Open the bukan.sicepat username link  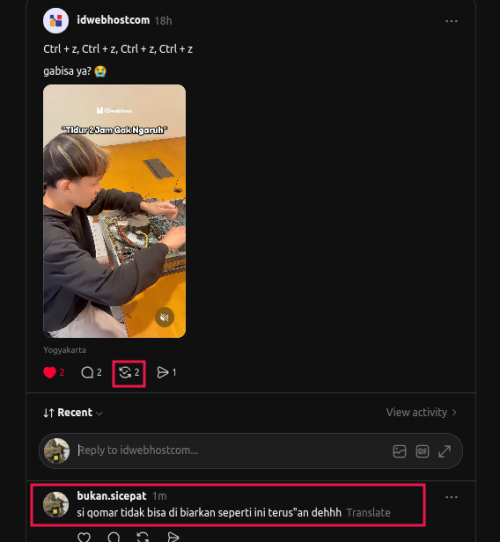[x=111, y=496]
